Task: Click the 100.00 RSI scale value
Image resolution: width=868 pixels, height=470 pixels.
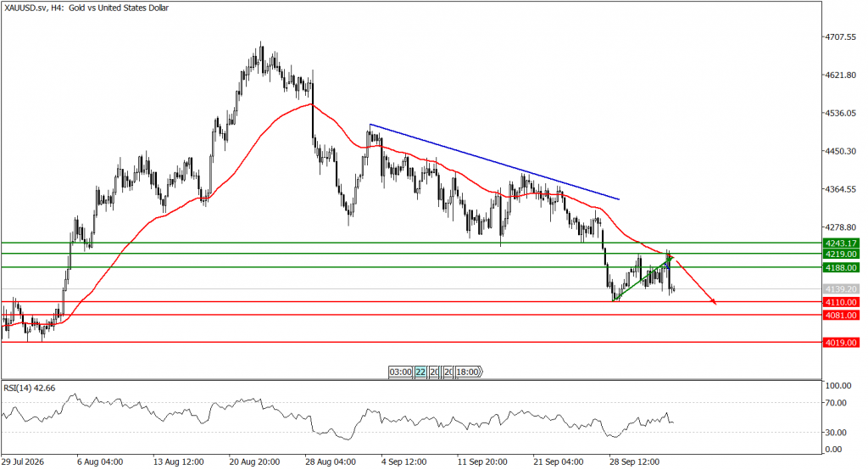Action: [838, 386]
